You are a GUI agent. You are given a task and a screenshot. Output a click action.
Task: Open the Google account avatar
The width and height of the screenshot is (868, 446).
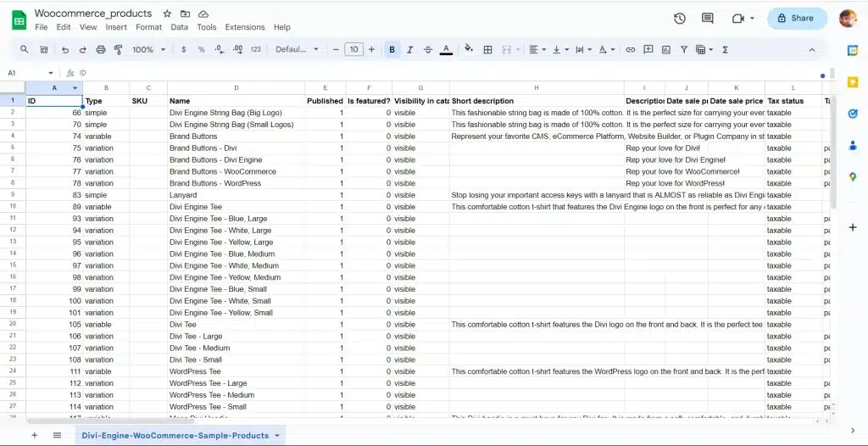tap(848, 19)
